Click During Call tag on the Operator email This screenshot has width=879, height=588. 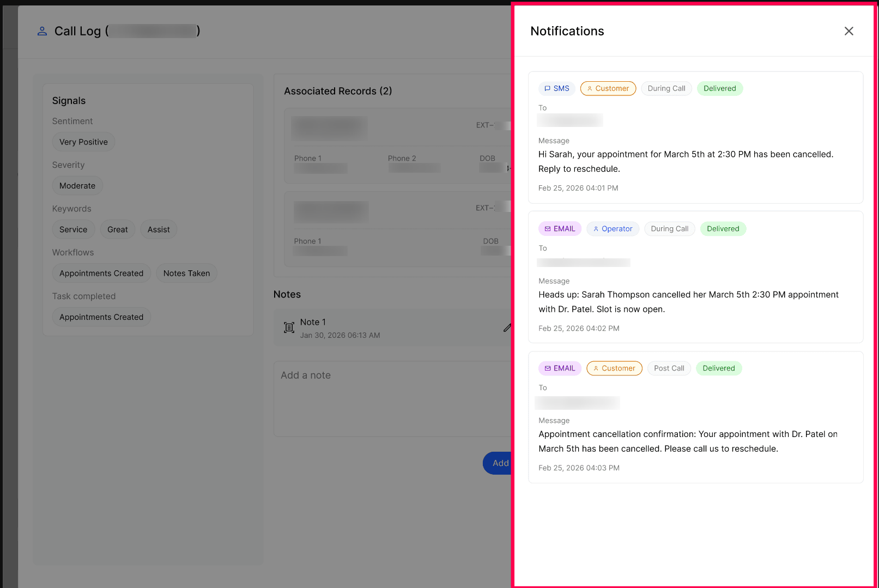(670, 229)
